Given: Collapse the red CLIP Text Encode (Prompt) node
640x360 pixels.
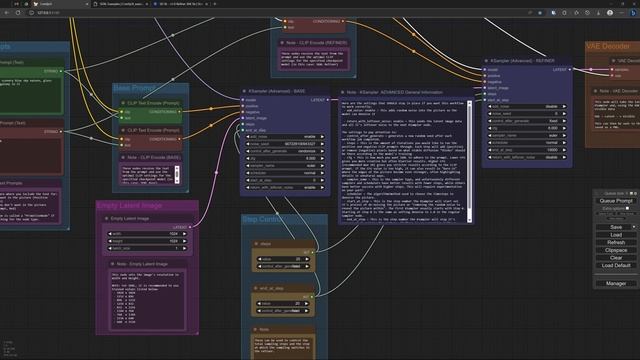Looking at the screenshot, I should 123,131.
